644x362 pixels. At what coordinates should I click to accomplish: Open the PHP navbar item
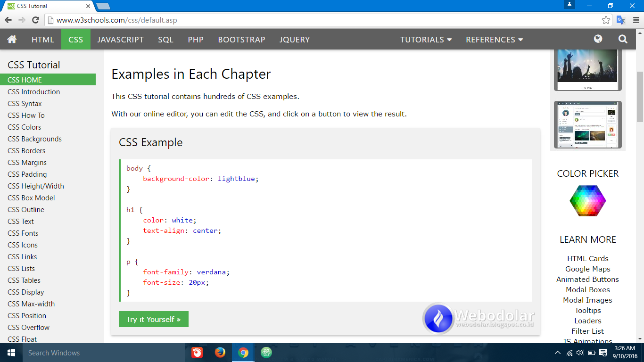coord(196,40)
